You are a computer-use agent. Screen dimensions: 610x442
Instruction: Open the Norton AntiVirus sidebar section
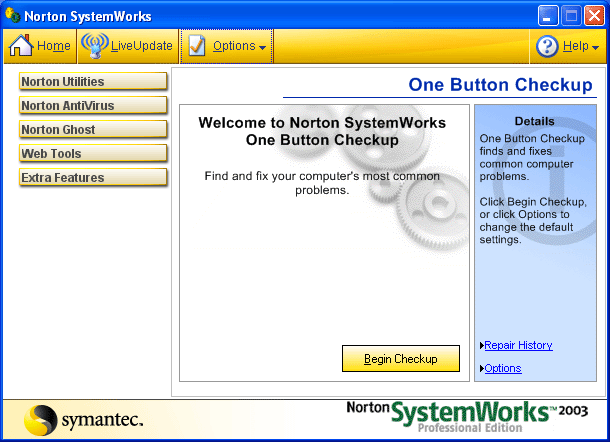coord(92,106)
